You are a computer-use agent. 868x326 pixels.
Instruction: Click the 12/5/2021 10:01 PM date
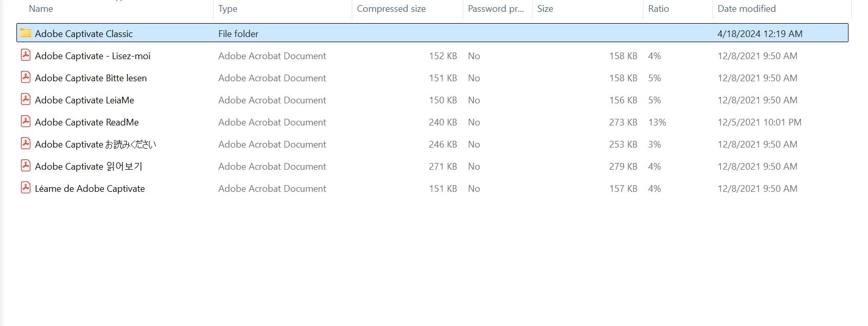(760, 122)
